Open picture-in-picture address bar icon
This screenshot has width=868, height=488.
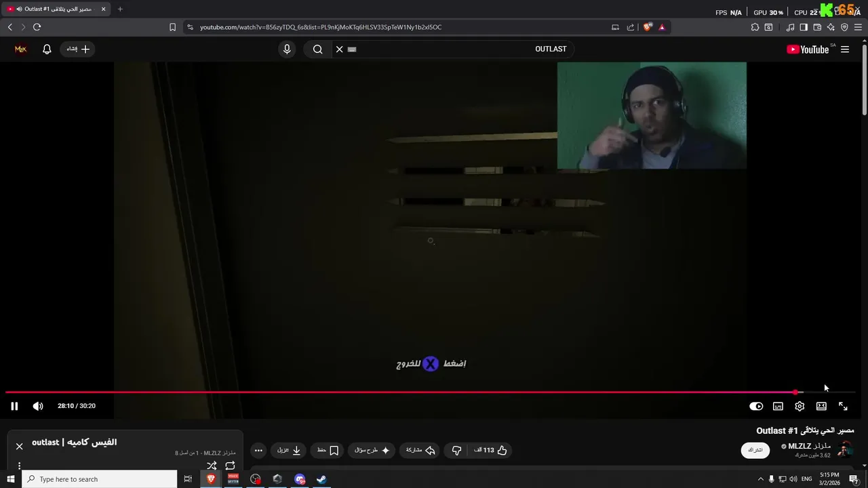(x=615, y=27)
